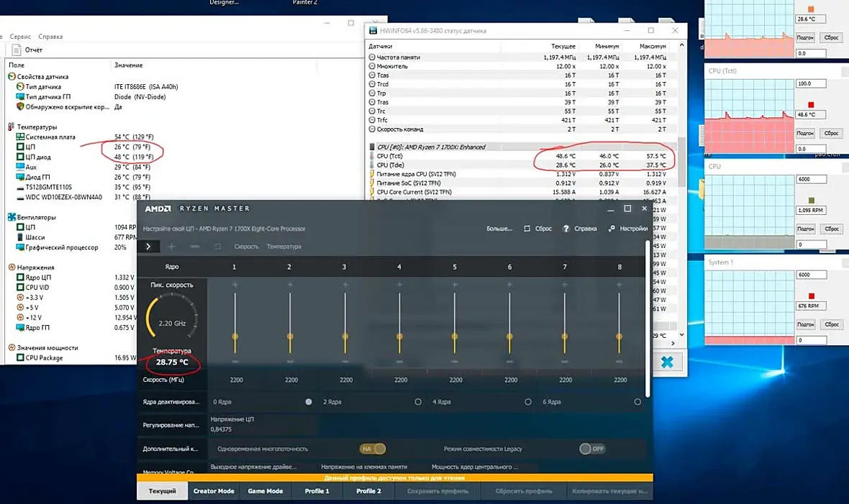Click the shield icon beside Обнаружено вскрытие корпуса
This screenshot has width=849, height=504.
click(x=20, y=106)
